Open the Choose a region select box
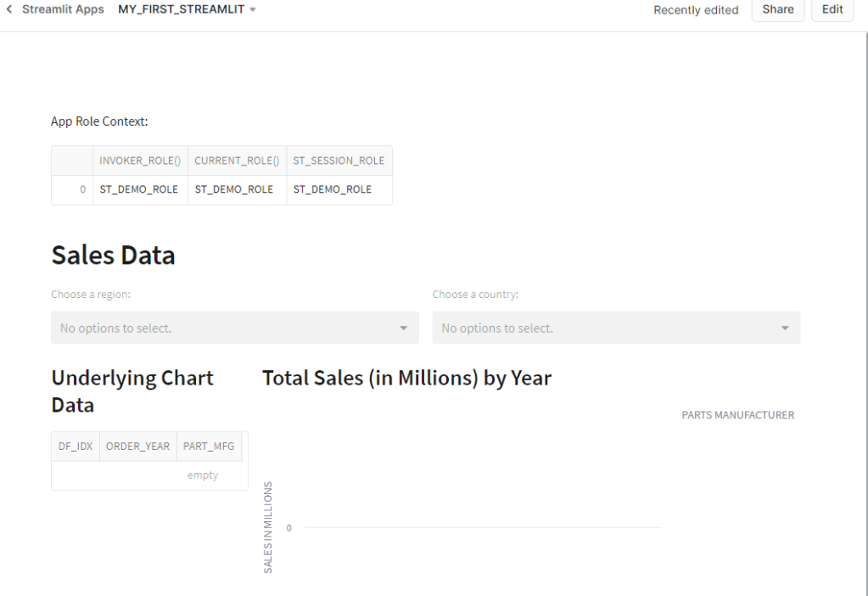 tap(225, 328)
